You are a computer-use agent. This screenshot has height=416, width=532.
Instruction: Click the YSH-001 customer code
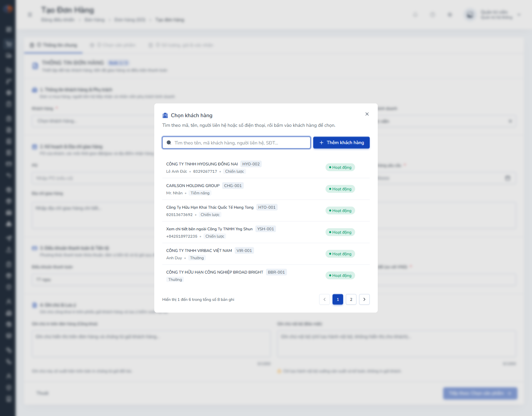pyautogui.click(x=266, y=229)
